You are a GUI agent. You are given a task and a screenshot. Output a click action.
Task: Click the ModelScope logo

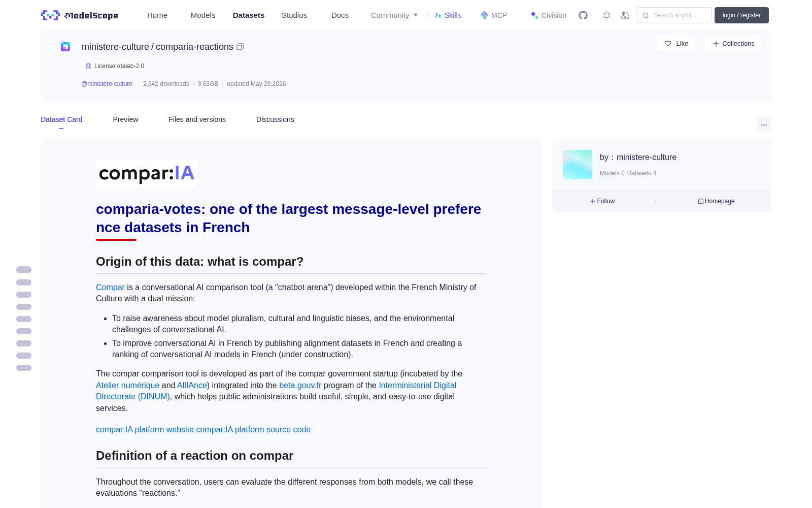pos(80,15)
